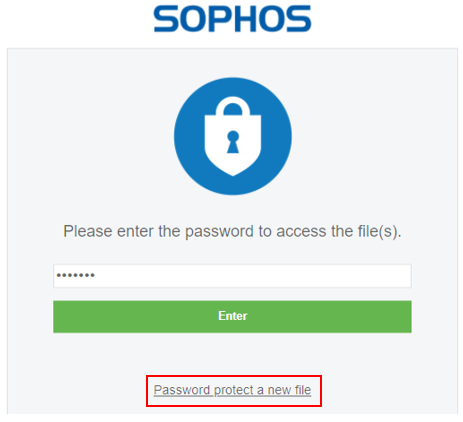The width and height of the screenshot is (463, 422).
Task: Click the letter H in SOPHOS
Action: click(x=246, y=19)
